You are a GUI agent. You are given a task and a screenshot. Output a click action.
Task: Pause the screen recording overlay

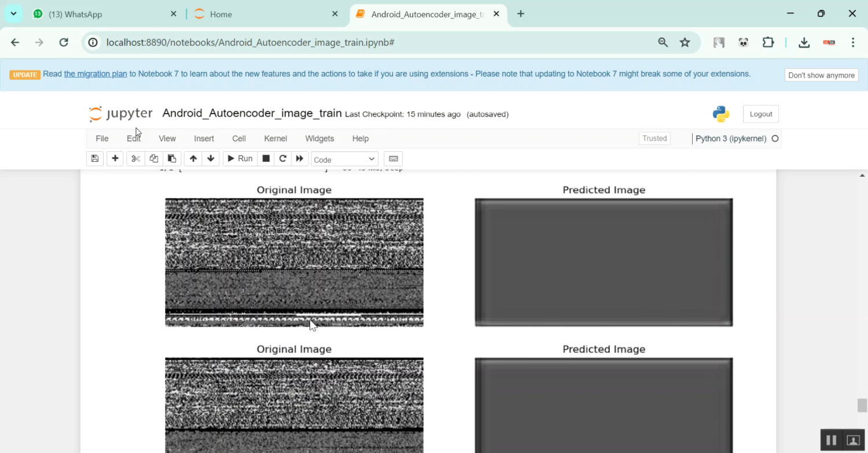point(831,440)
